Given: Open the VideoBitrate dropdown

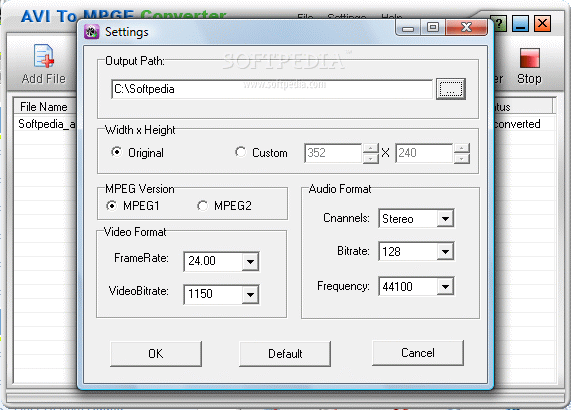Looking at the screenshot, I should (x=250, y=294).
